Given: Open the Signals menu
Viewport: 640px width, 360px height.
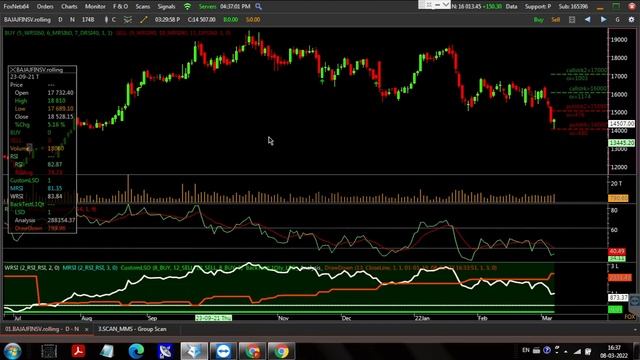Looking at the screenshot, I should coord(166,7).
